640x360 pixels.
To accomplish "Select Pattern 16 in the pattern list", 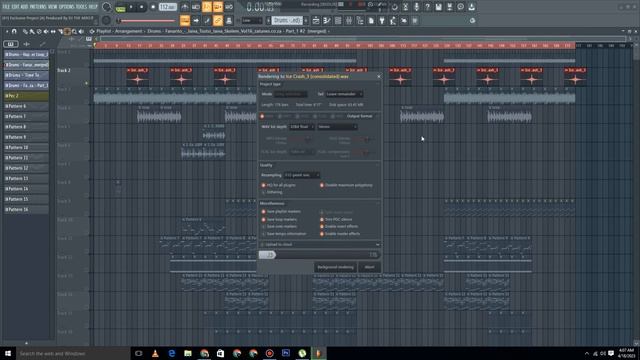I will [26, 209].
